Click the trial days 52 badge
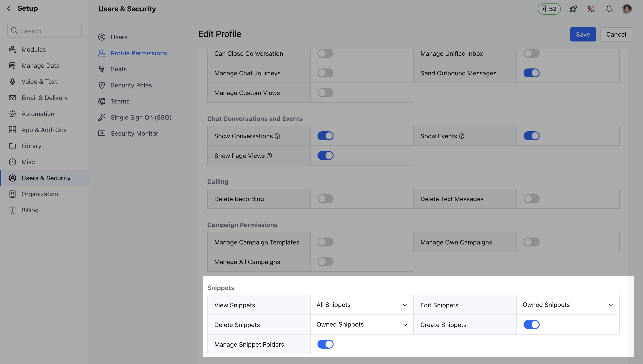 (549, 9)
